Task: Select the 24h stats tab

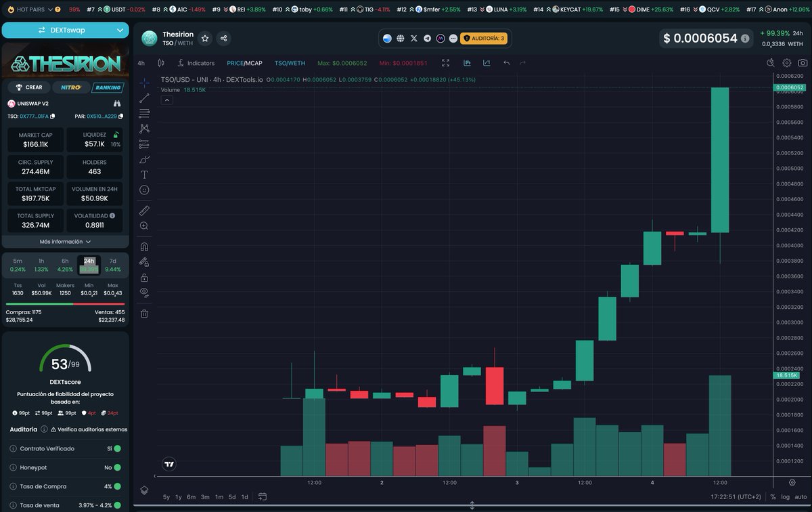Action: (89, 265)
